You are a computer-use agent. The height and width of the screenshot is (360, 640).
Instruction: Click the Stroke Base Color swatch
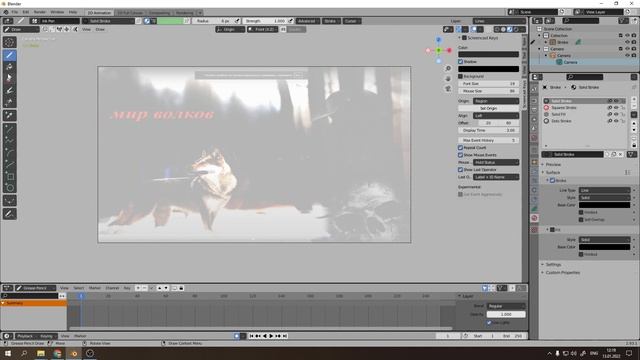point(604,205)
